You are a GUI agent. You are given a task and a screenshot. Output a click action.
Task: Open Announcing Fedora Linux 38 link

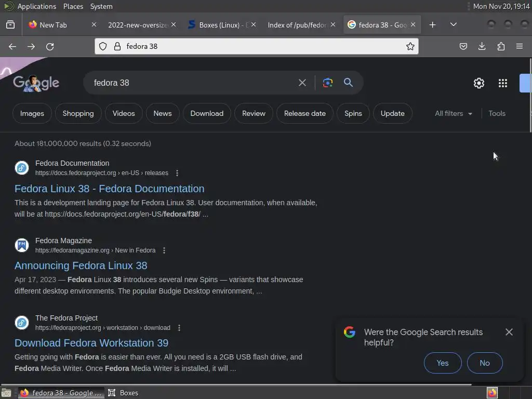(x=81, y=265)
